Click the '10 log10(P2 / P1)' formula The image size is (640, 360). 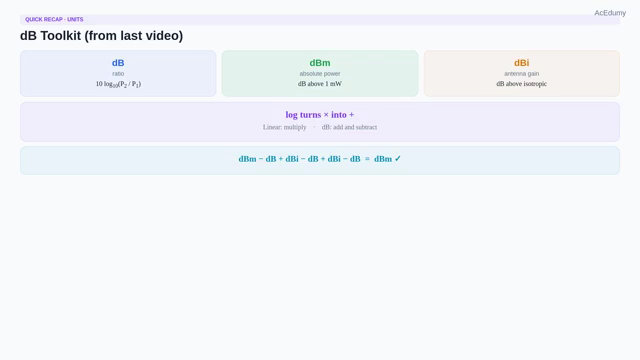tap(118, 84)
